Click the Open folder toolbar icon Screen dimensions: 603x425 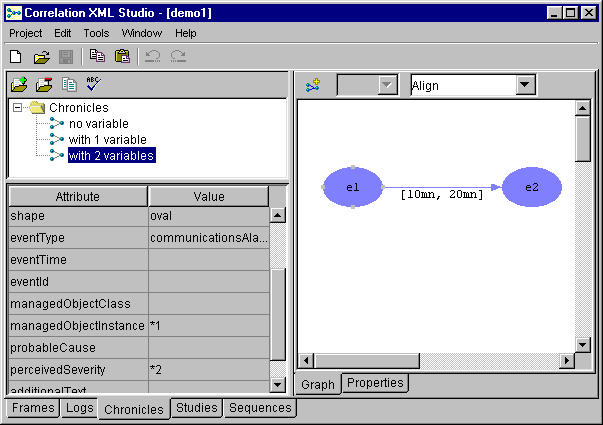[x=42, y=57]
